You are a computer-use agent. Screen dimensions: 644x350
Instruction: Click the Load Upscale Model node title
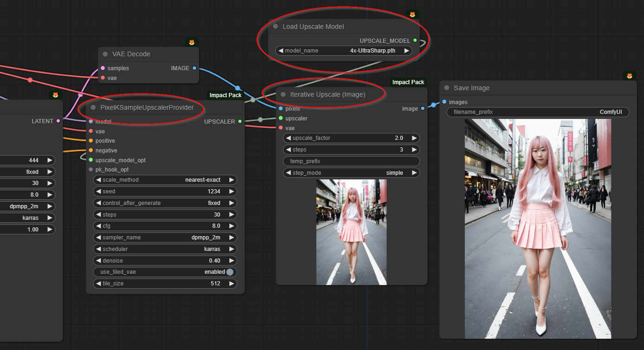click(313, 26)
